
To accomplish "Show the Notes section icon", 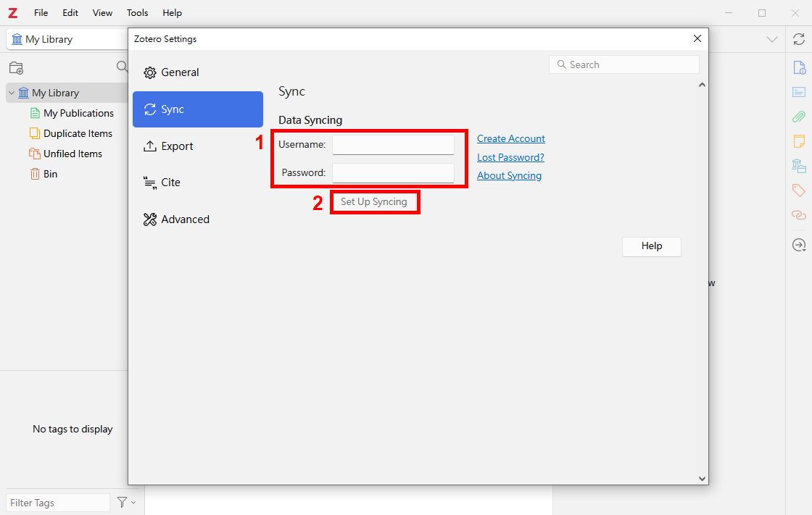I will click(798, 141).
